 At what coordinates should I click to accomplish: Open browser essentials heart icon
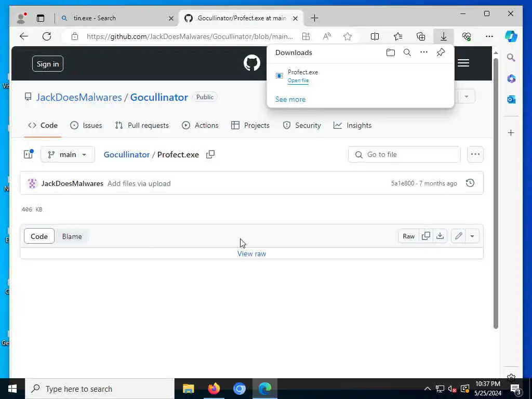click(x=467, y=36)
